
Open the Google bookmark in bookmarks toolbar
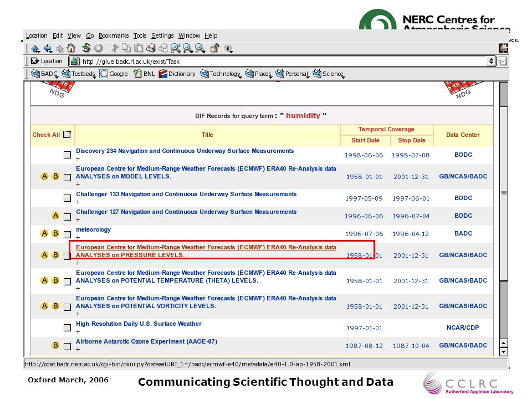point(114,74)
